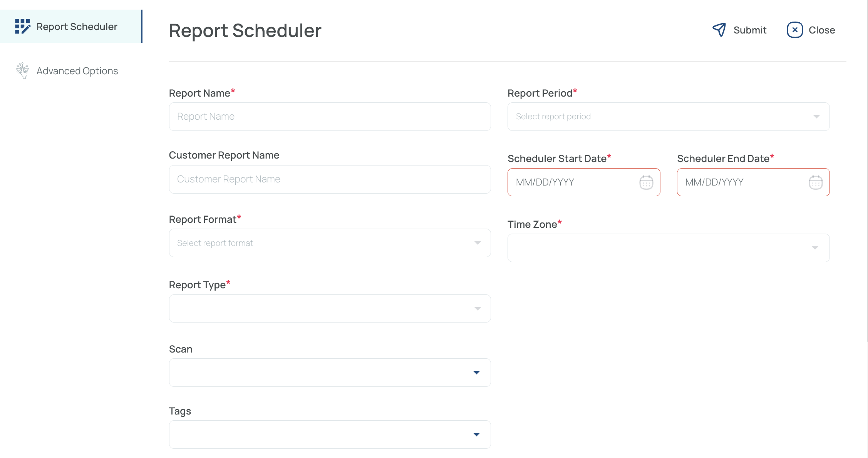Click the Tags dropdown blue arrow

click(476, 435)
